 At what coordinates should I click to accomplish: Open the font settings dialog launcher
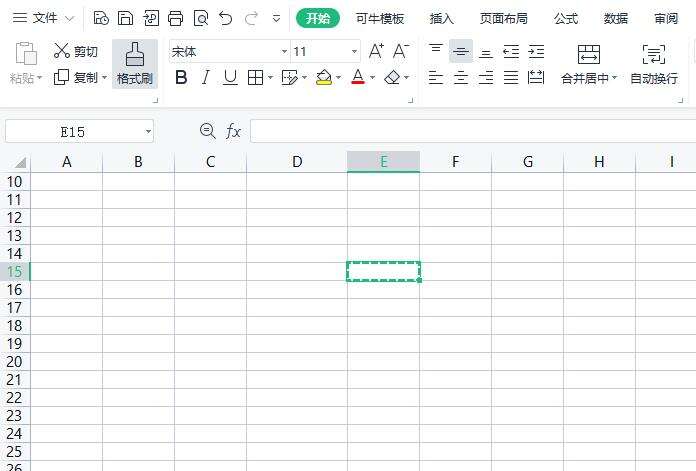[x=411, y=100]
